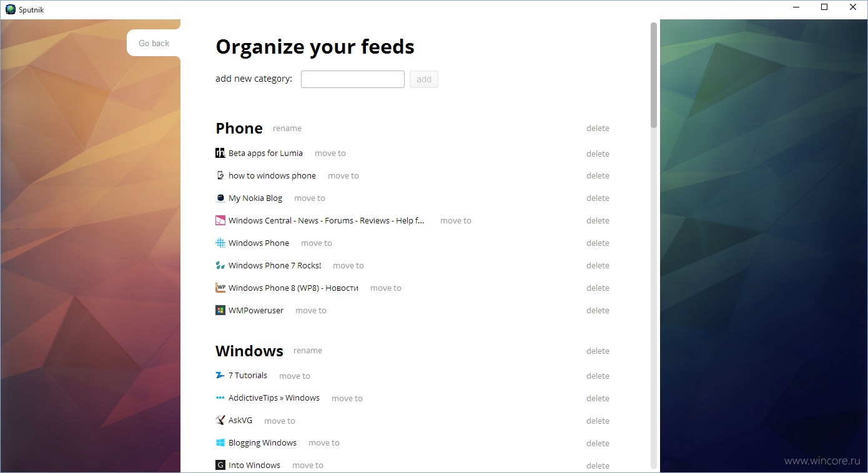This screenshot has width=868, height=473.
Task: Click the 7 Tutorials feed icon
Action: click(x=220, y=375)
